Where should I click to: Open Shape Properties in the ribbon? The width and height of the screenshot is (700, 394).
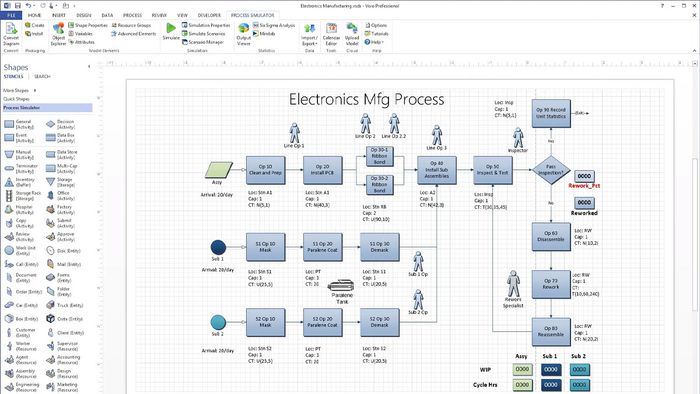(x=88, y=25)
